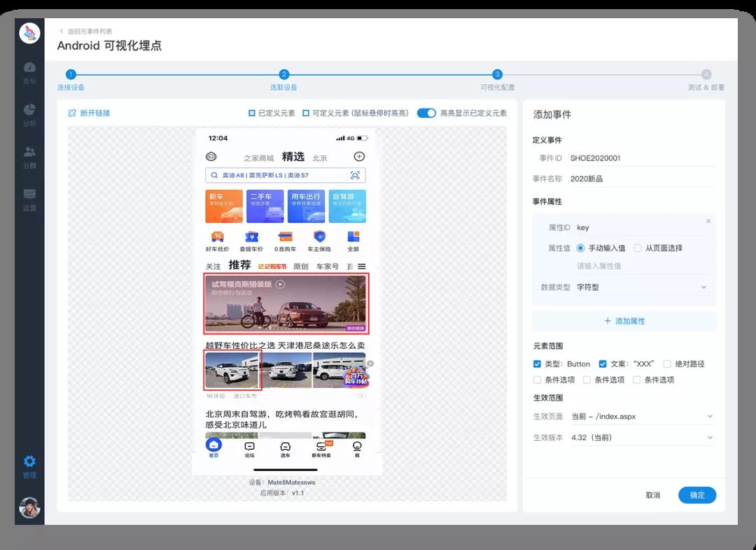
Task: Open the 生效页面 dropdown
Action: click(x=642, y=416)
